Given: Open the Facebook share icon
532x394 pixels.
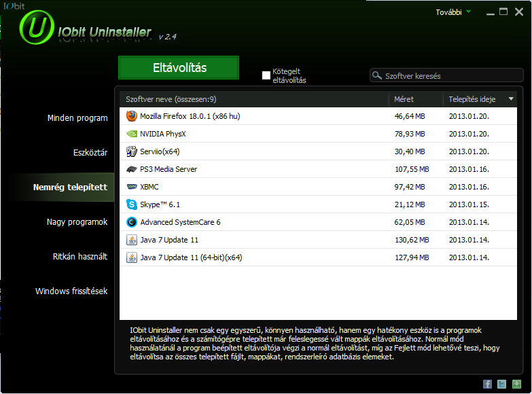Looking at the screenshot, I should click(x=487, y=384).
